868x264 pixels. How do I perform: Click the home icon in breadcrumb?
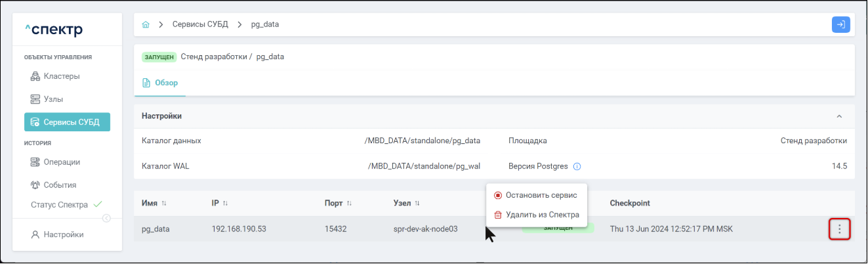tap(146, 24)
